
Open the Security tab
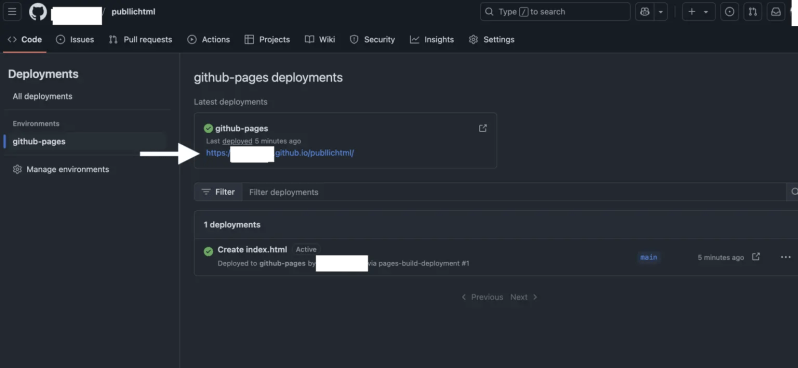pyautogui.click(x=372, y=39)
